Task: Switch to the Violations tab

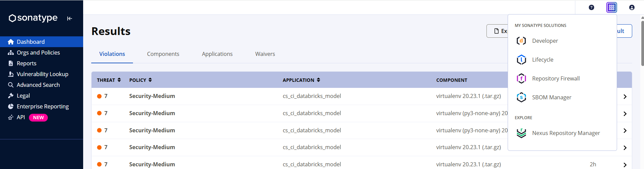Action: [x=112, y=54]
